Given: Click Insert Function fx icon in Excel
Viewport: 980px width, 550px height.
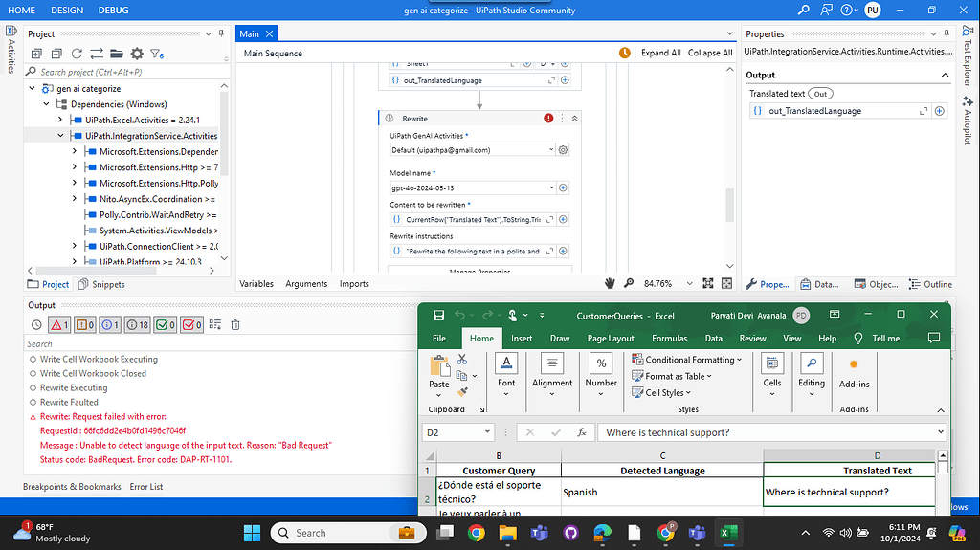Looking at the screenshot, I should point(581,432).
